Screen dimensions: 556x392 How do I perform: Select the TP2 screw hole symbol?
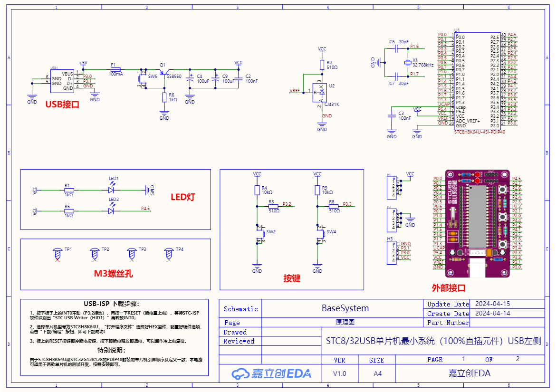[95, 254]
